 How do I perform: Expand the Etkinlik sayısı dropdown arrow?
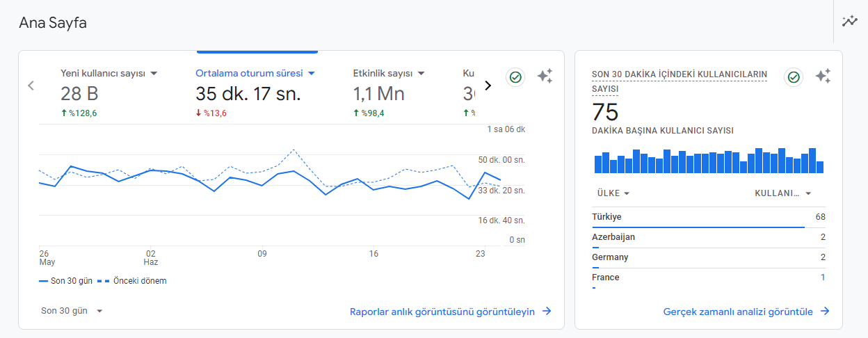(x=421, y=73)
